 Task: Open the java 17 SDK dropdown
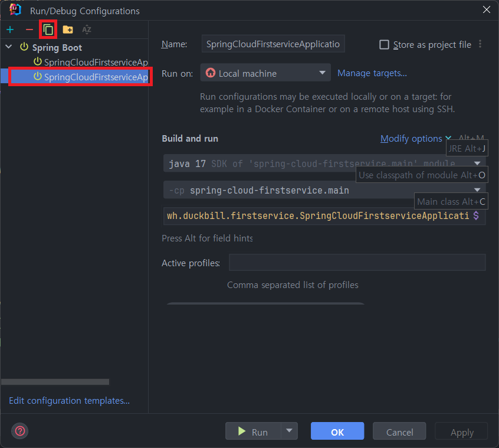(x=477, y=163)
